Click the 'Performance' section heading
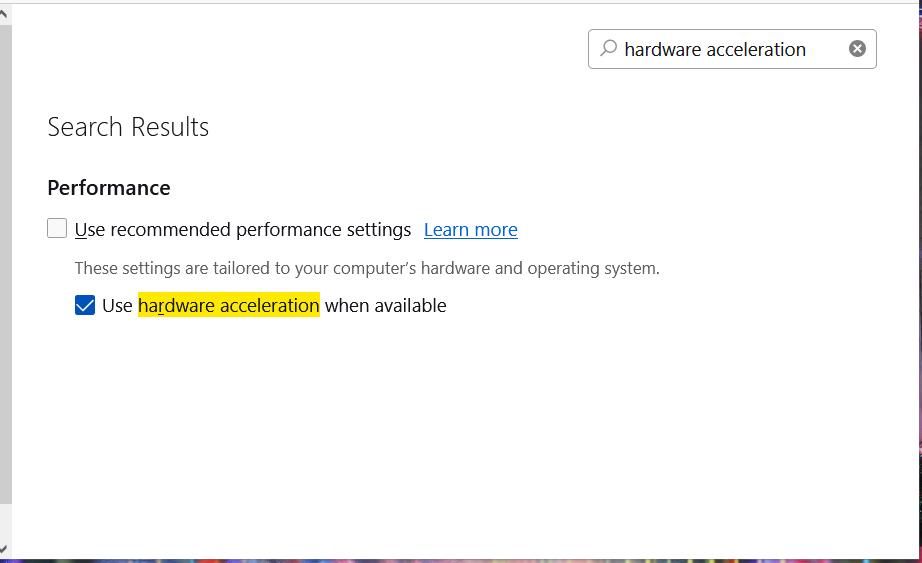Viewport: 922px width, 563px height. point(109,188)
